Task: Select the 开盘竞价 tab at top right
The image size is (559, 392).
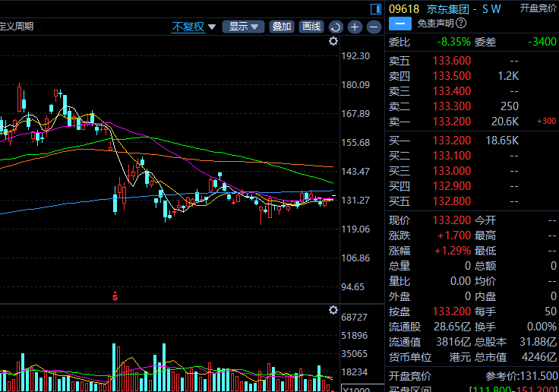Action: pos(538,8)
